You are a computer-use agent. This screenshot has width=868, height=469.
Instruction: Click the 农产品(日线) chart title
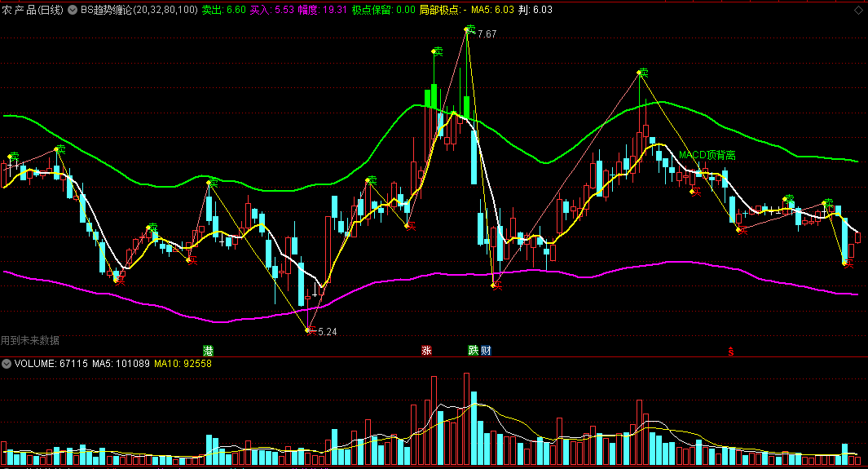(x=32, y=10)
